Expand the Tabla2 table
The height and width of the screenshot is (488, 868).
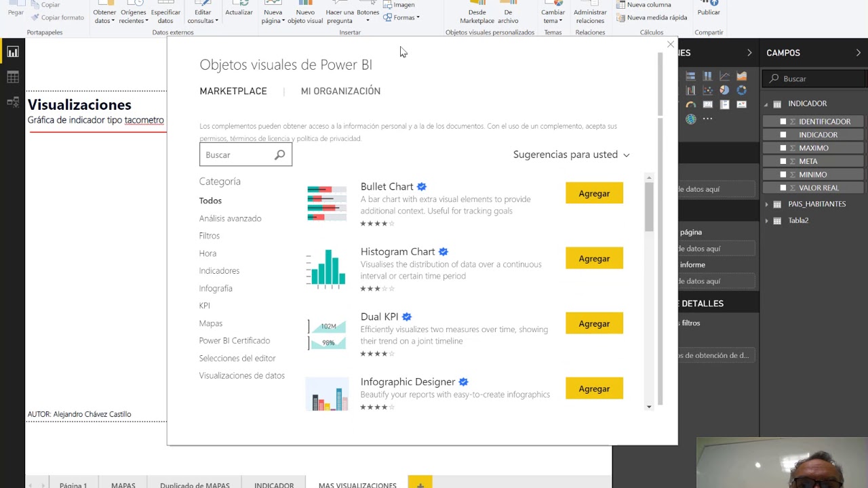[x=767, y=220]
